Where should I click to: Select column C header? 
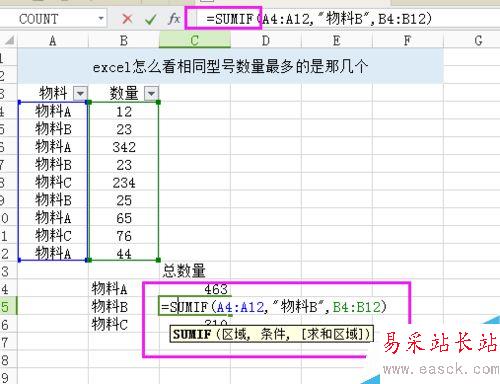(x=195, y=41)
